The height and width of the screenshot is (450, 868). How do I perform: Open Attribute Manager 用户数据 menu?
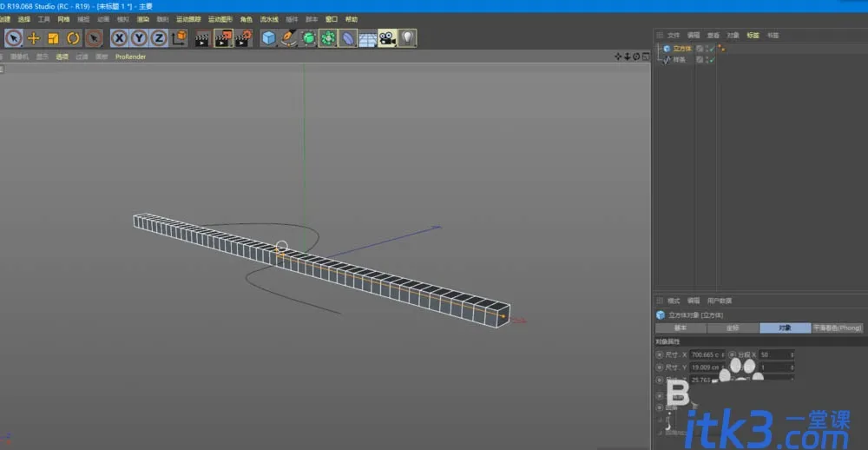click(719, 301)
